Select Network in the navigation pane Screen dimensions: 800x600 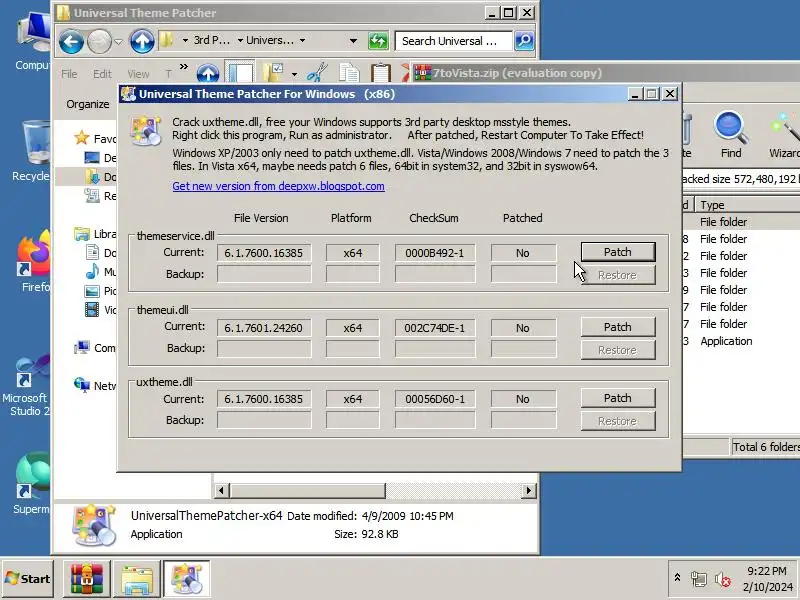click(95, 386)
